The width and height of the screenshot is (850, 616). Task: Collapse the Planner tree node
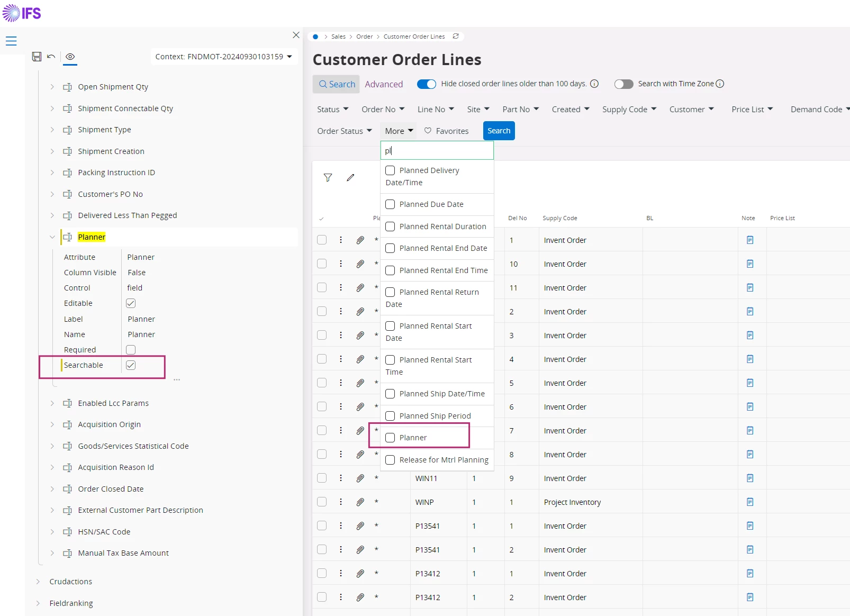(x=52, y=237)
